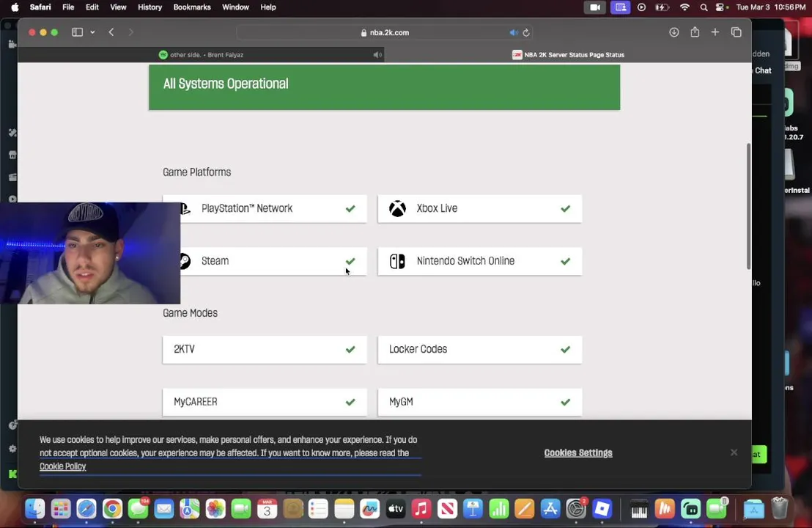Viewport: 812px width, 528px height.
Task: Open the Apple menu
Action: click(x=15, y=7)
